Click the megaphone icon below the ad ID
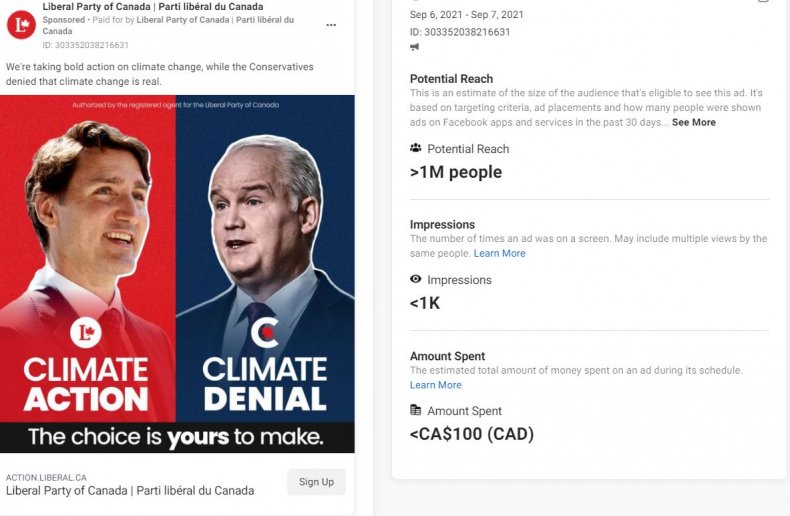Image resolution: width=790 pixels, height=516 pixels. click(415, 47)
